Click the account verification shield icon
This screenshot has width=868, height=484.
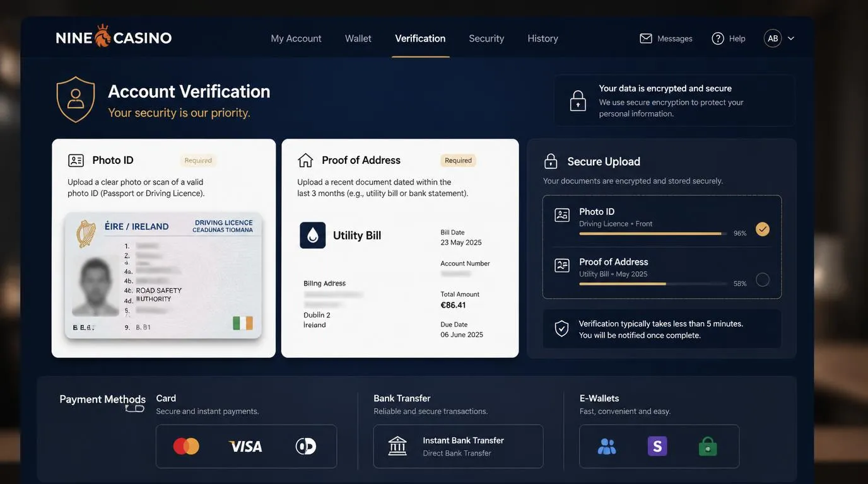pyautogui.click(x=76, y=99)
